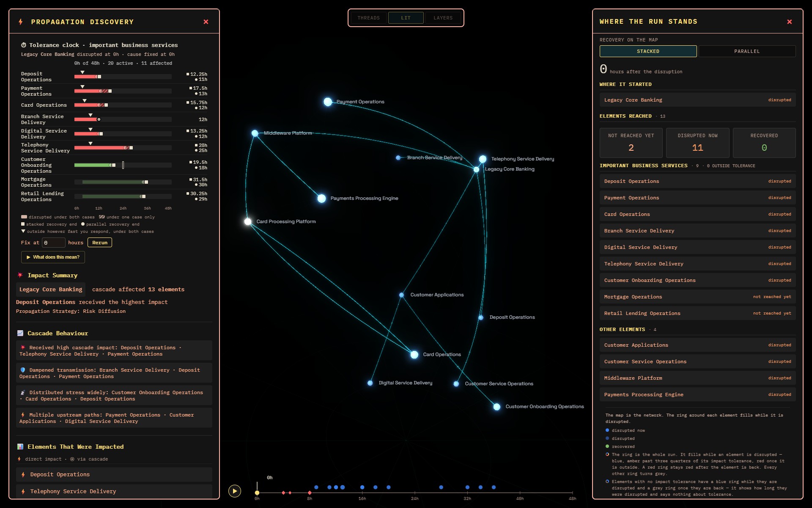Select the Payment Operations node on map
Screen dimensions: 812x508
(x=328, y=102)
